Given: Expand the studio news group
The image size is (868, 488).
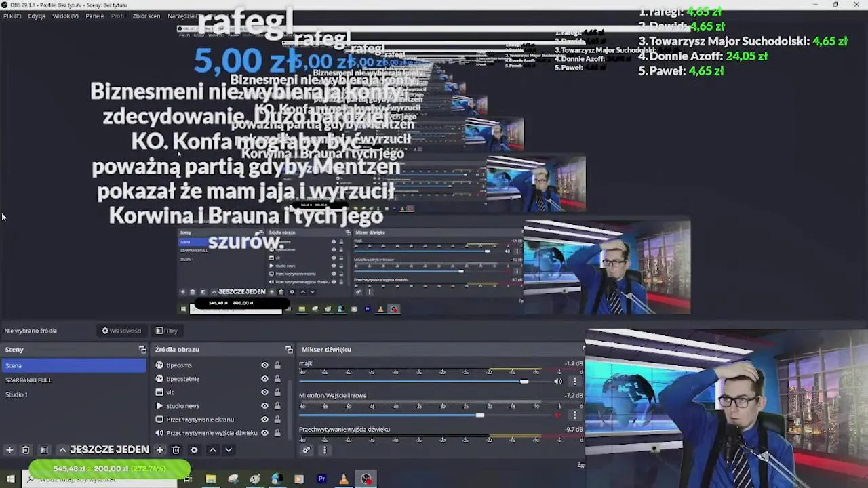Looking at the screenshot, I should tap(159, 406).
